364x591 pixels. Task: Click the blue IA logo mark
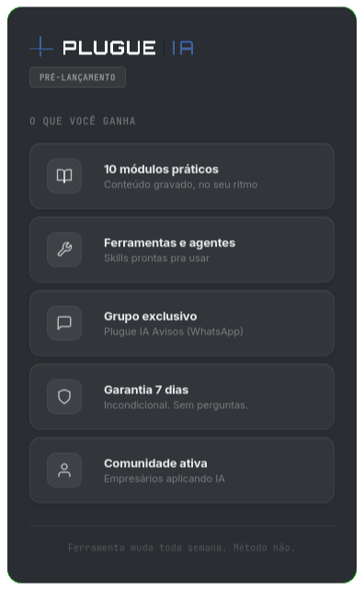click(183, 48)
